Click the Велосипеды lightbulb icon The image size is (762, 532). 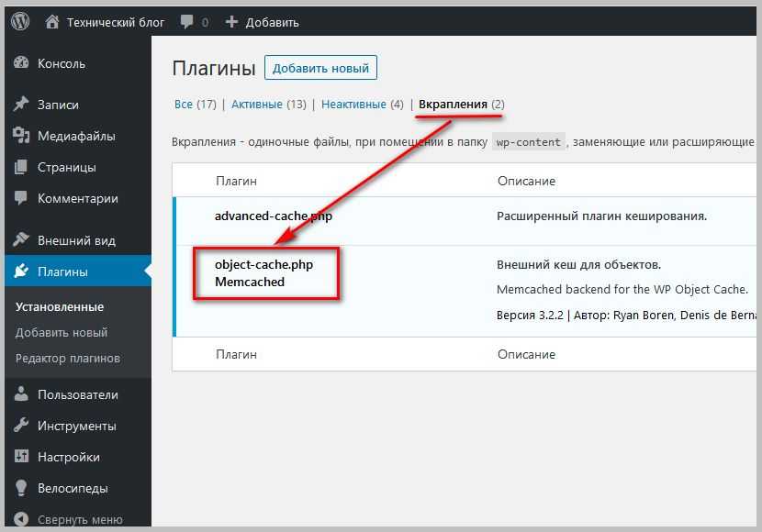(21, 488)
